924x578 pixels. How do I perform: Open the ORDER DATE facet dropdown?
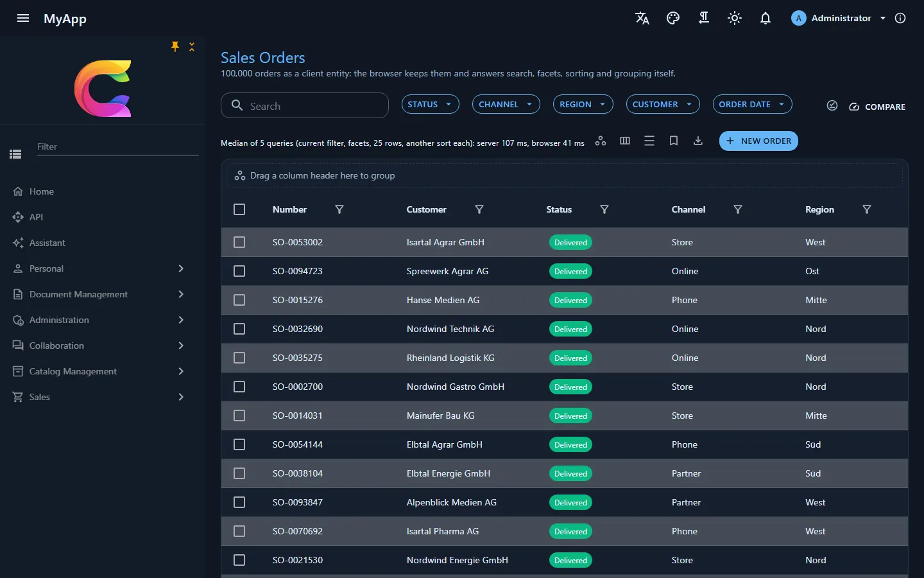click(x=752, y=104)
